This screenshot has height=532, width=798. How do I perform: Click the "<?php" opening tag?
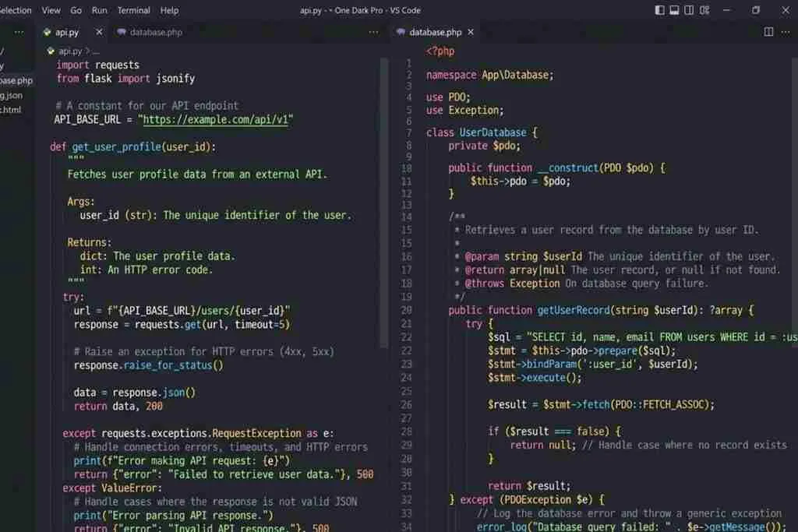440,51
